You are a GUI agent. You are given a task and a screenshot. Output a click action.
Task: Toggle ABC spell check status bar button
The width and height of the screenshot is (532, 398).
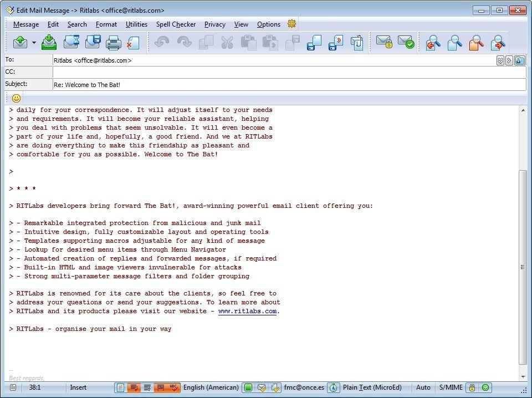173,387
